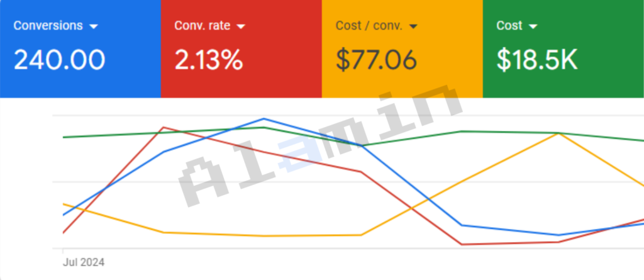
Task: Click the Jul 2024 axis label
Action: tap(84, 262)
